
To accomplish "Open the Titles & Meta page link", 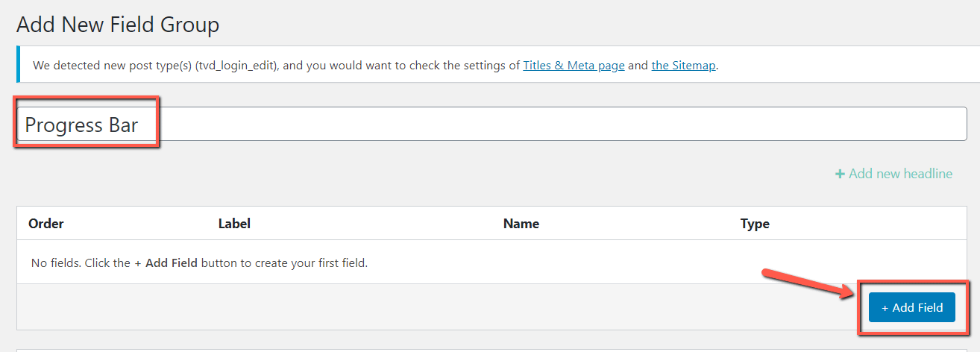I will coord(574,66).
